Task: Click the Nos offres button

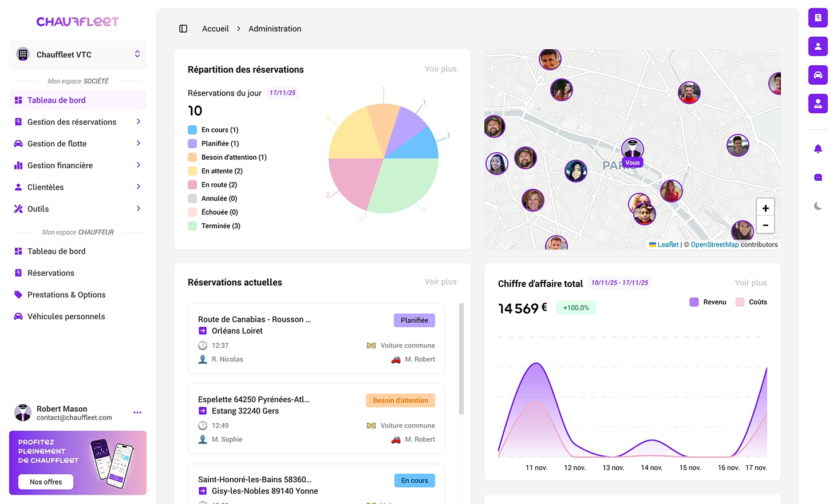Action: [45, 482]
